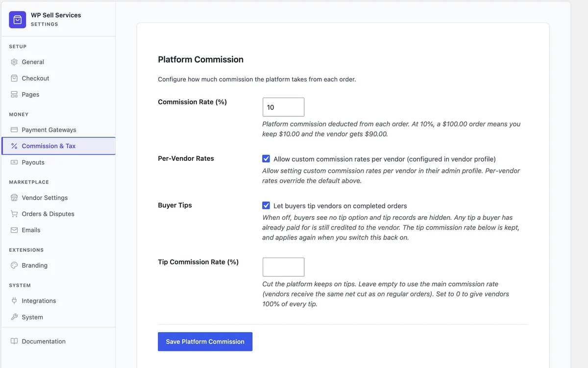Click the Tip Commission Rate (%) label
This screenshot has height=368, width=588.
198,262
